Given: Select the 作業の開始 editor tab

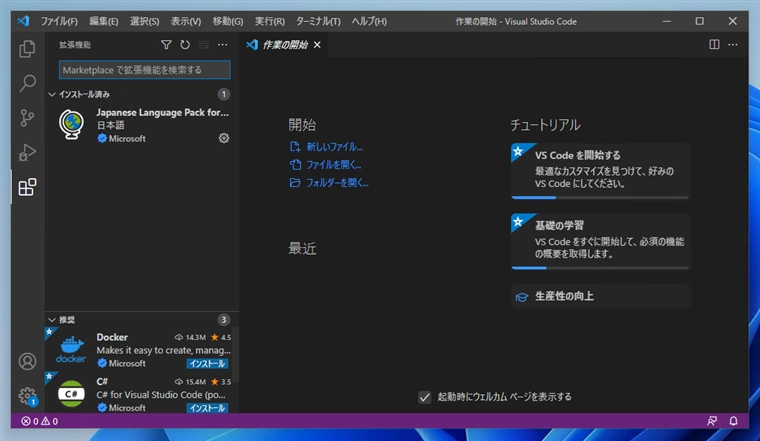Looking at the screenshot, I should (284, 45).
